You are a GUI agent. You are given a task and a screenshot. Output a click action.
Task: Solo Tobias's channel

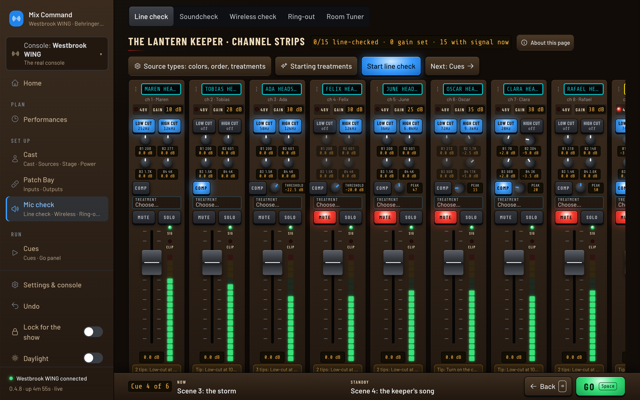click(230, 218)
